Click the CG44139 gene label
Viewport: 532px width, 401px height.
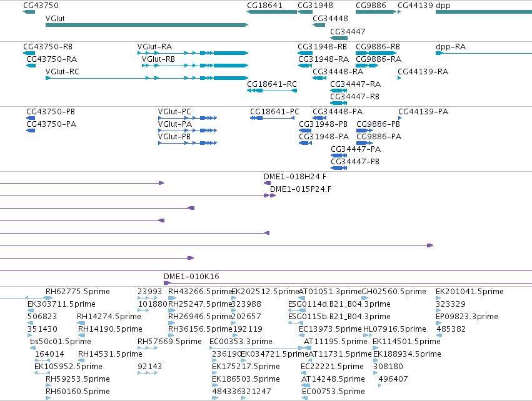415,6
